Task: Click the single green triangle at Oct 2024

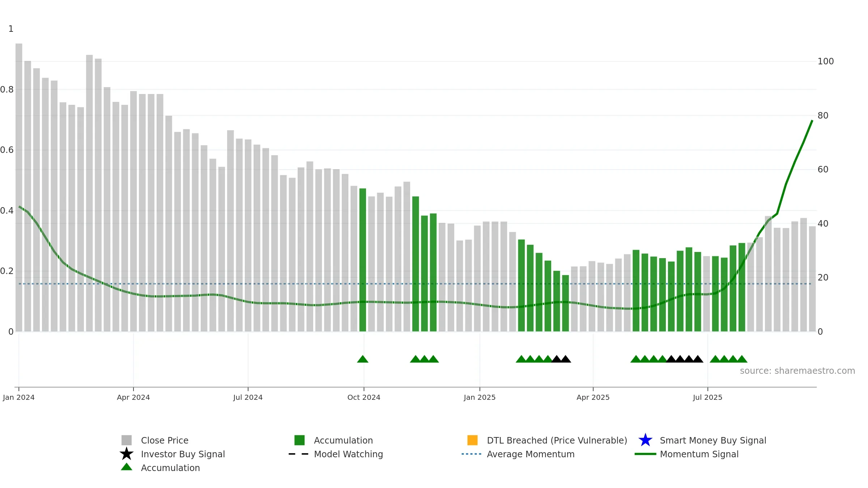Action: click(x=363, y=359)
